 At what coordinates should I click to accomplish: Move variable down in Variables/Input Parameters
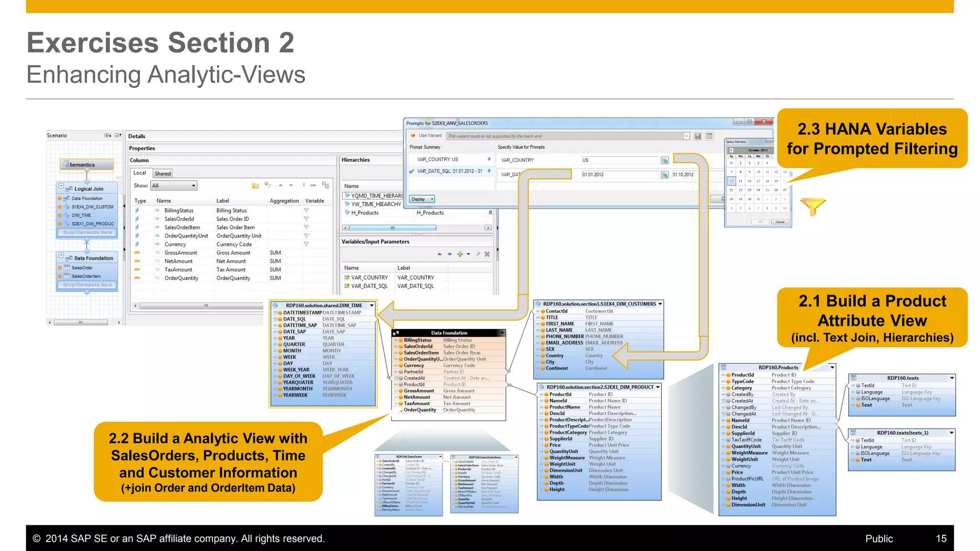click(449, 254)
